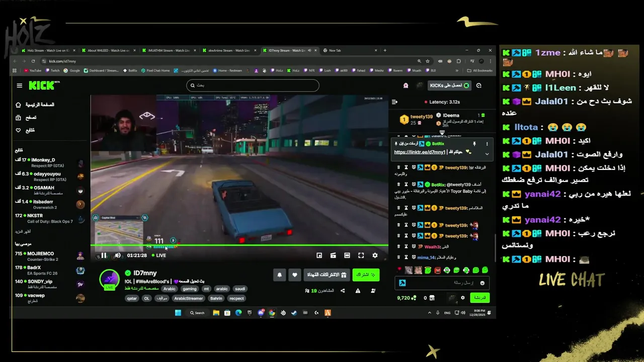This screenshot has height=362, width=644.
Task: Select the ArabicStreamer tag
Action: click(x=188, y=298)
